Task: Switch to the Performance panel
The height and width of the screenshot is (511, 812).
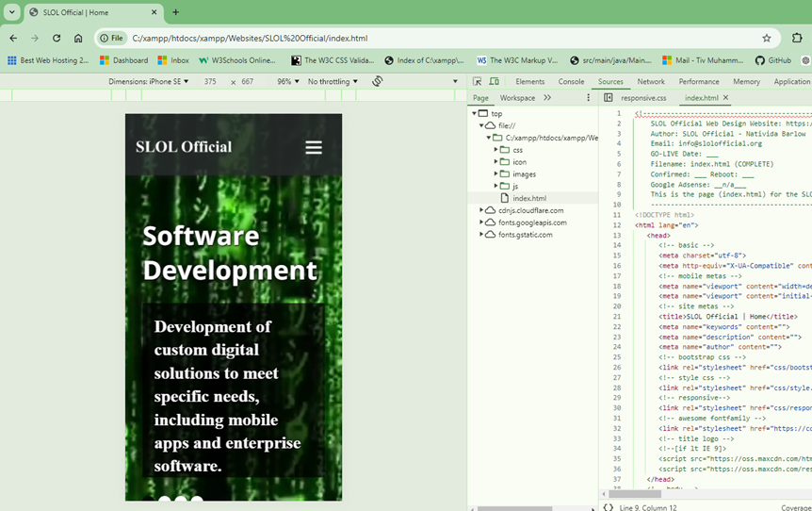Action: point(699,81)
